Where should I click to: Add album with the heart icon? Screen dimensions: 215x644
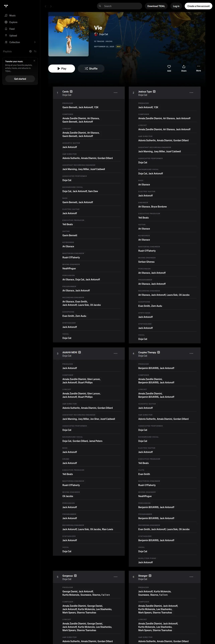coord(169,68)
